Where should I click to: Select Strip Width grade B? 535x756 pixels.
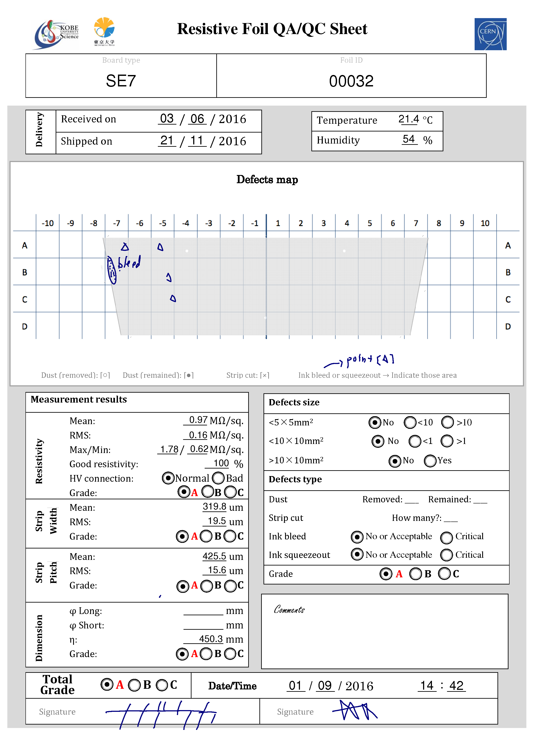pyautogui.click(x=206, y=536)
